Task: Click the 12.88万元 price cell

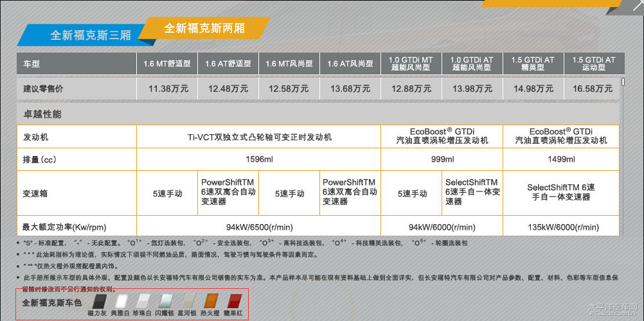Action: (x=411, y=88)
